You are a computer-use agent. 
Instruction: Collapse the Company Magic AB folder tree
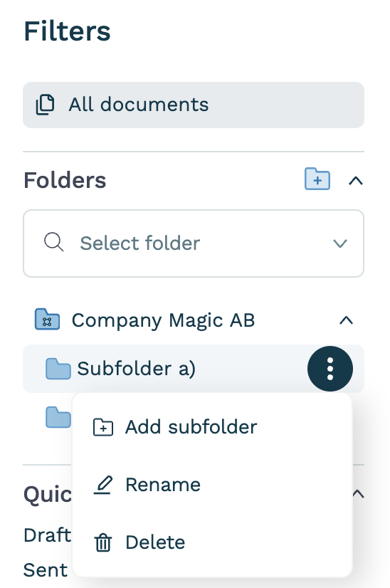[x=346, y=320]
